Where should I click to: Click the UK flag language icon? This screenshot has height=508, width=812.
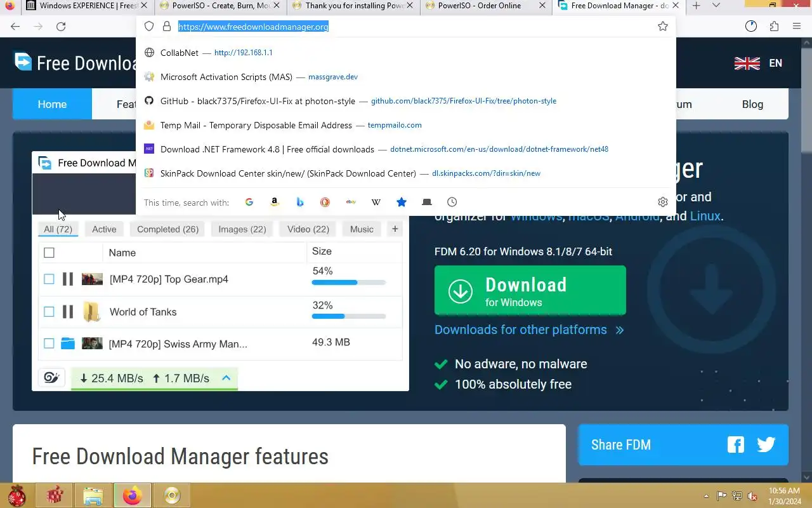click(x=747, y=63)
